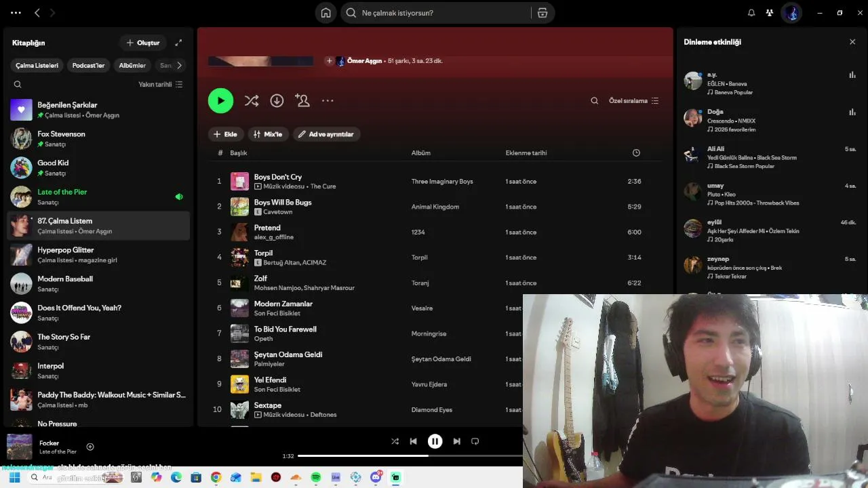
Task: Open the three-dot app menu
Action: (x=16, y=13)
